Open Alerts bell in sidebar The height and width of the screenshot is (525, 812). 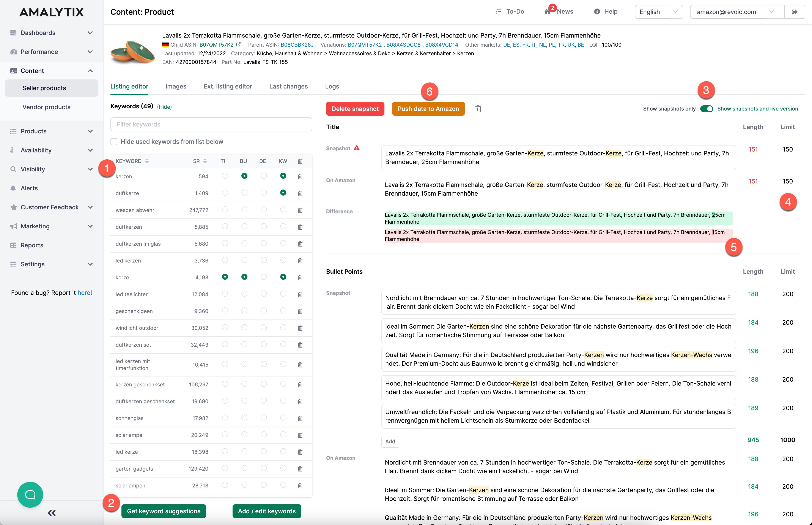(13, 188)
